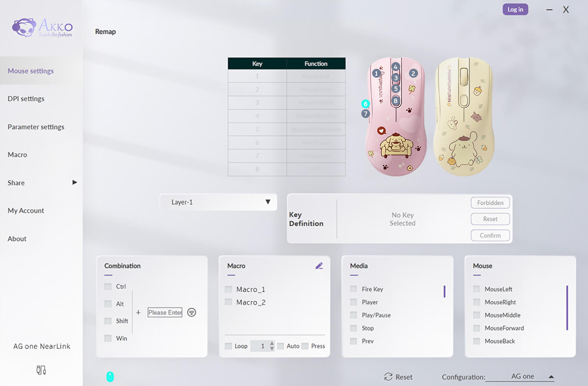The height and width of the screenshot is (386, 588).
Task: Check the Fire Key media option
Action: coord(353,289)
